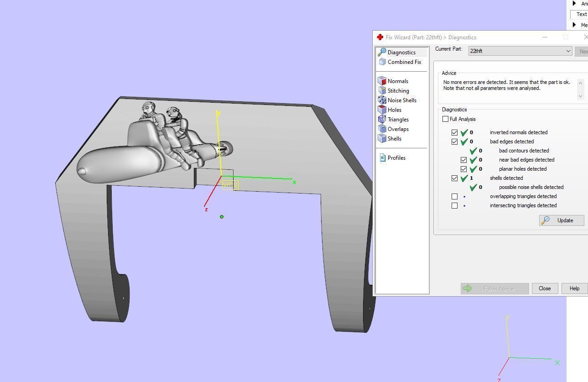Viewport: 588px width, 382px height.
Task: Uncheck shells detected checkbox
Action: click(x=454, y=178)
